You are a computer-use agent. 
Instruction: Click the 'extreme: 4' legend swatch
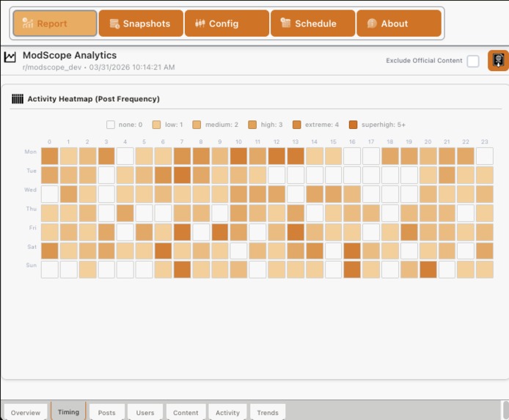(296, 125)
